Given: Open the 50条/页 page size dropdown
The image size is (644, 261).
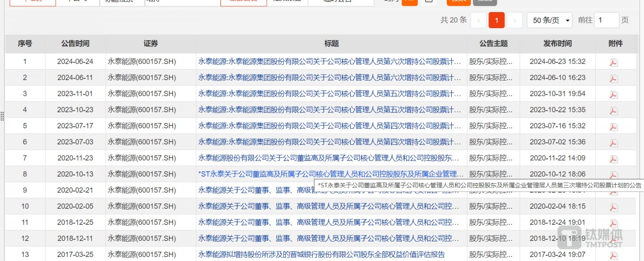Looking at the screenshot, I should [550, 20].
